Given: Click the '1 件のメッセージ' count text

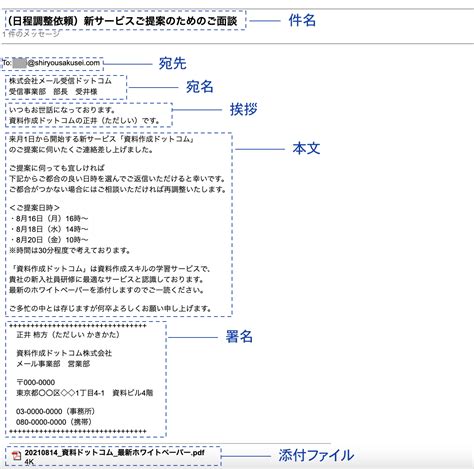Looking at the screenshot, I should [31, 34].
